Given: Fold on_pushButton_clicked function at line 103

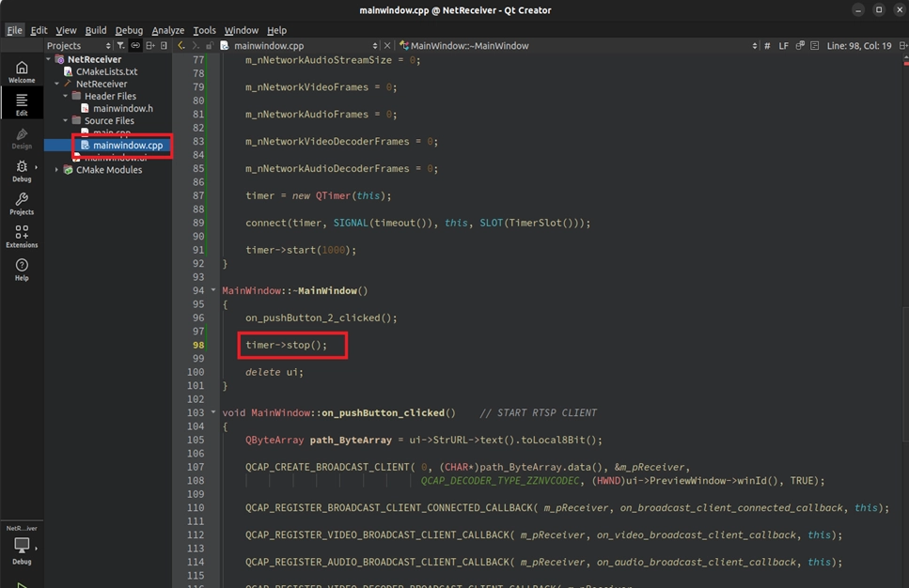Looking at the screenshot, I should pos(213,412).
